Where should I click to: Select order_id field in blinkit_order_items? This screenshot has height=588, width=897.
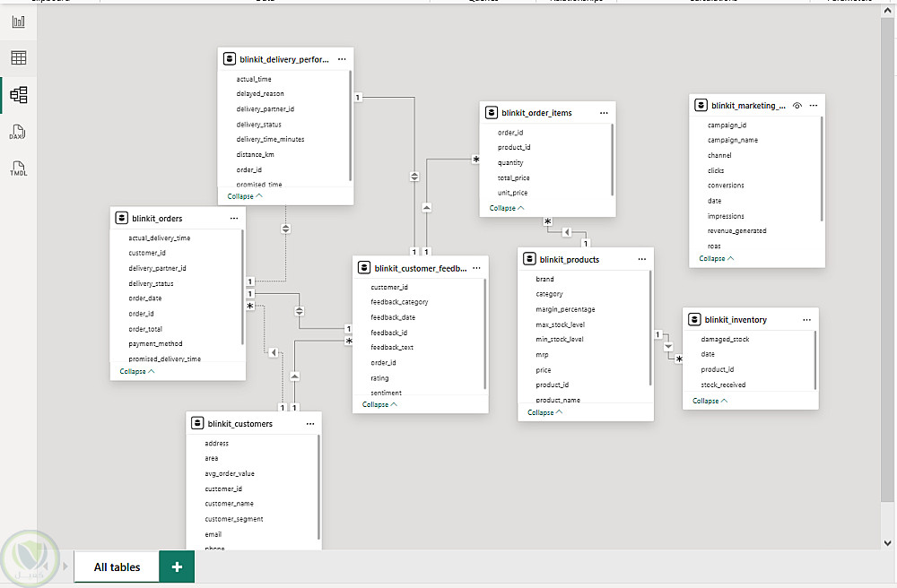[x=510, y=133]
